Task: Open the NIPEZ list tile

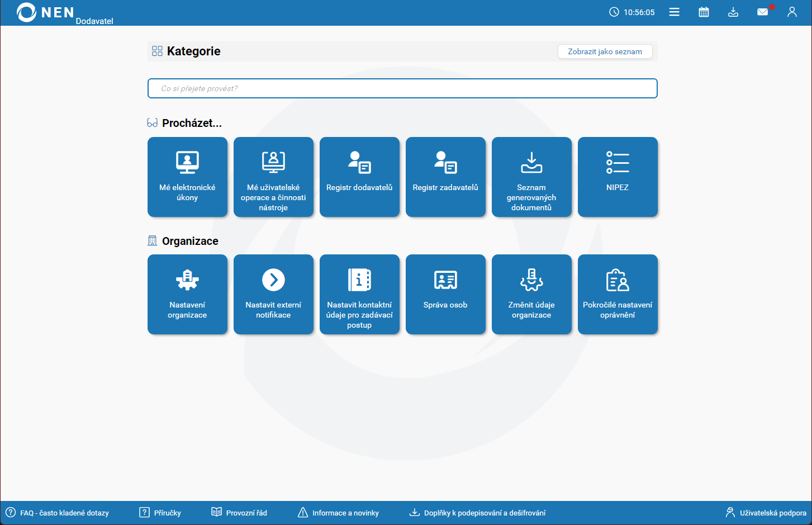Action: click(618, 177)
